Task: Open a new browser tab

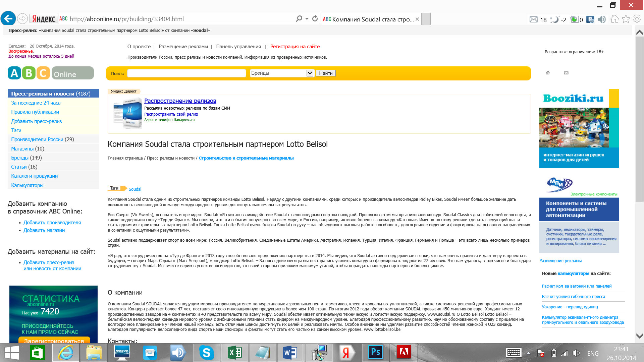Action: click(x=426, y=19)
